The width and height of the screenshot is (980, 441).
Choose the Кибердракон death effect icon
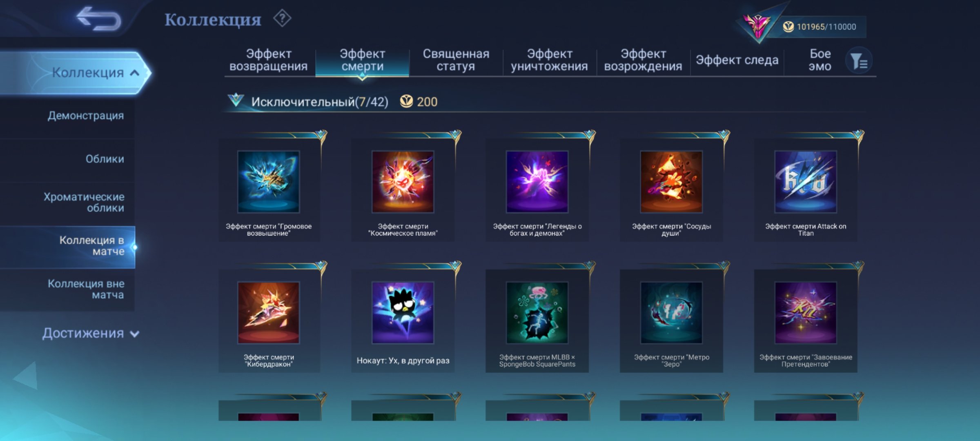tap(269, 313)
